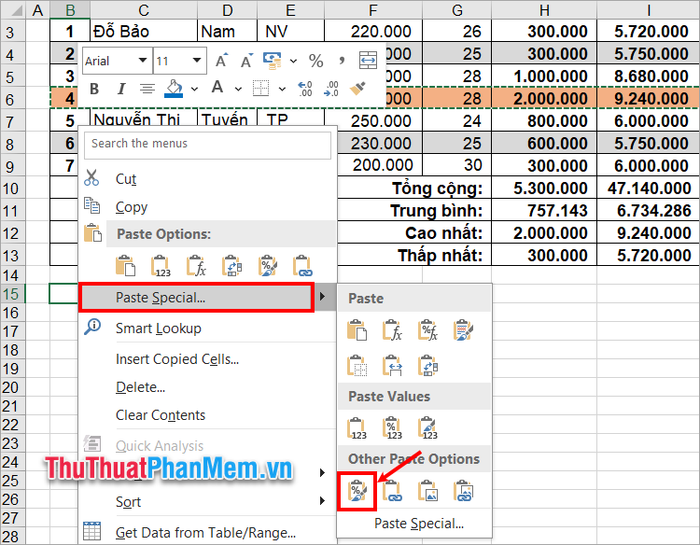The width and height of the screenshot is (700, 545).
Task: Click the Search the menus box
Action: 207,144
